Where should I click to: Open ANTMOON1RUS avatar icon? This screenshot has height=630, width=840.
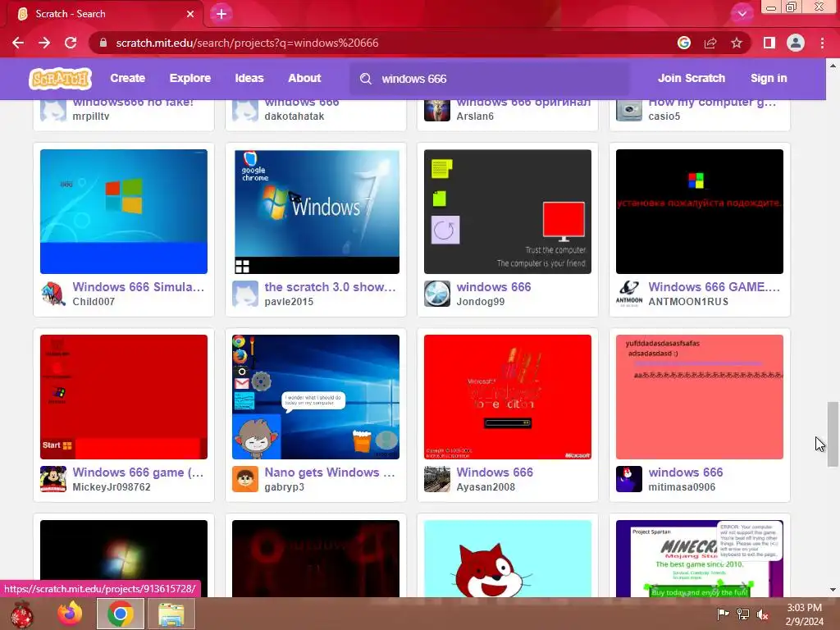[x=629, y=294]
